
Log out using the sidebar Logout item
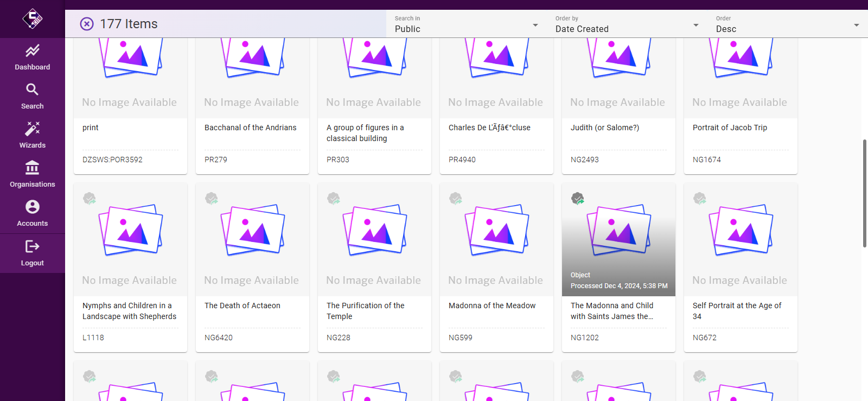point(33,253)
